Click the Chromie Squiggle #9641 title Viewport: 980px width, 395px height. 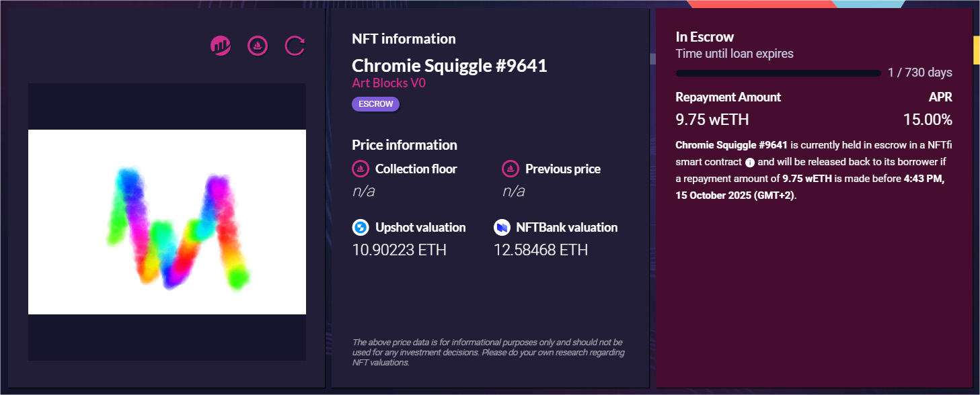point(449,66)
